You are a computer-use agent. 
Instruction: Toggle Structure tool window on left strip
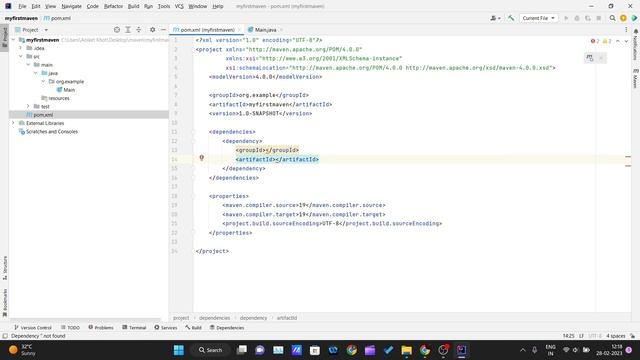coord(5,268)
